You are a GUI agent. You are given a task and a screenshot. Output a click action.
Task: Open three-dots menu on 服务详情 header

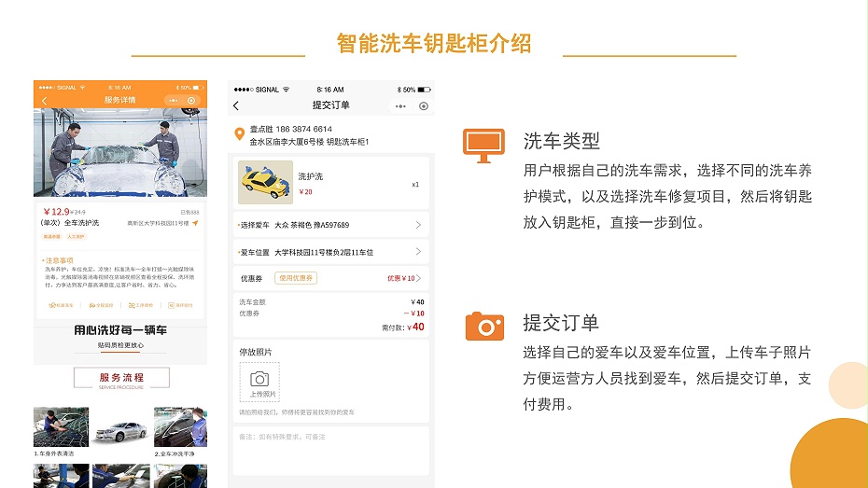174,100
